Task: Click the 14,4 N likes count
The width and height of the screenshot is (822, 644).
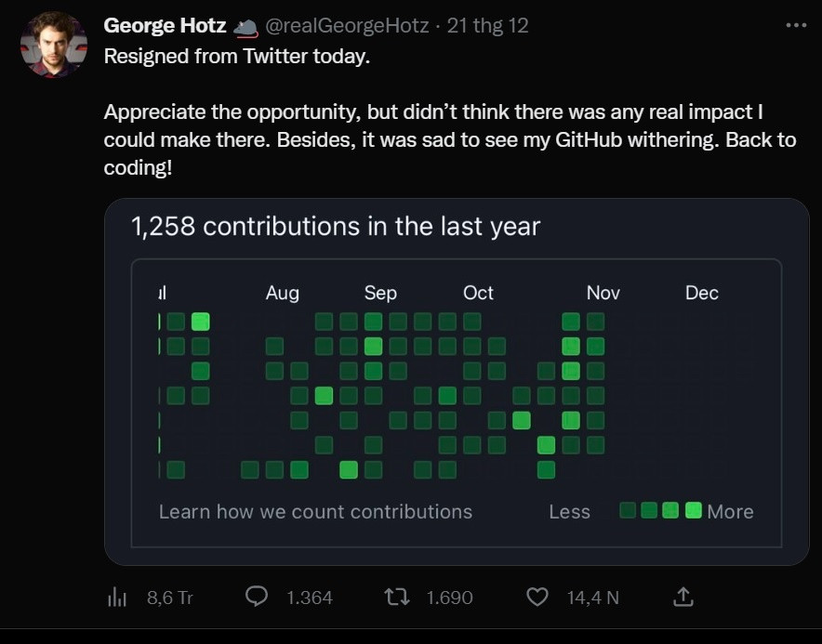Action: pyautogui.click(x=592, y=598)
